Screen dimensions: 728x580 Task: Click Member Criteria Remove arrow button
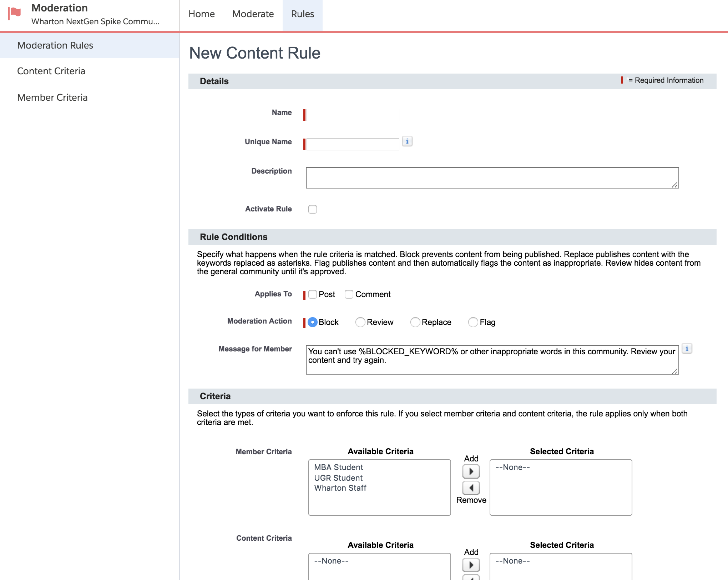click(x=471, y=488)
